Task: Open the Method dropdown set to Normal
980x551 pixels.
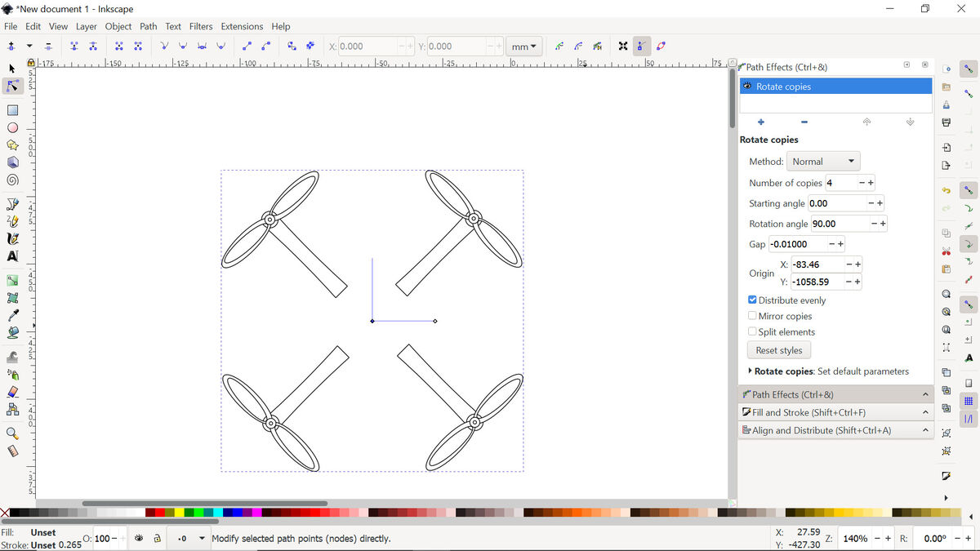Action: 823,162
